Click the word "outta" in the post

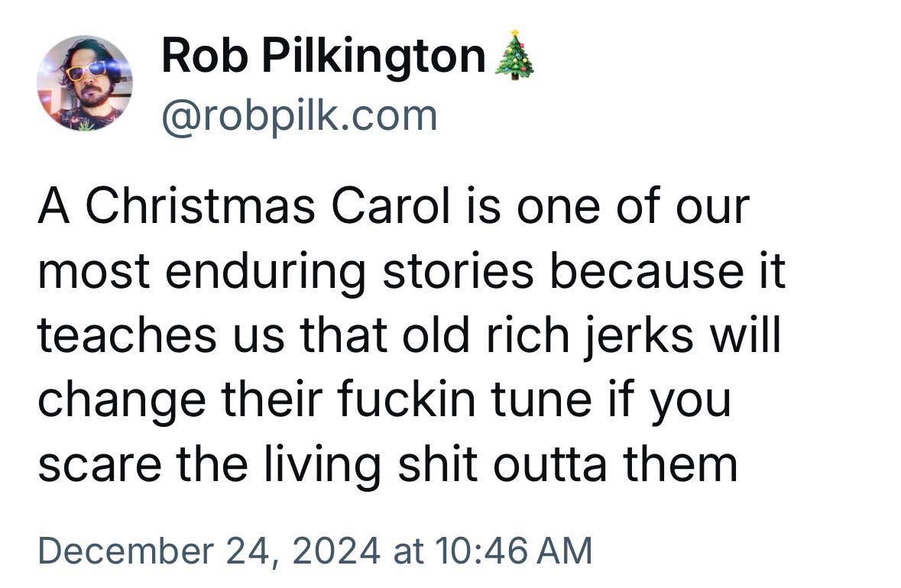[x=541, y=466]
